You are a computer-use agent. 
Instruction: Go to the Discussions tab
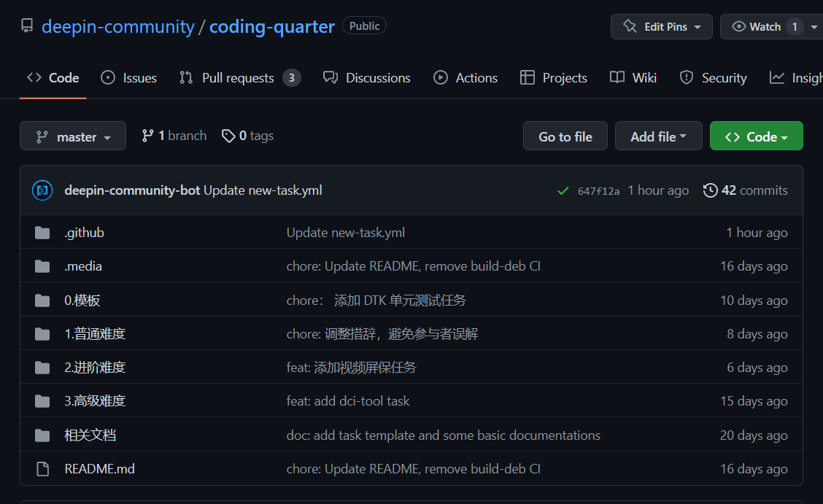[x=367, y=78]
